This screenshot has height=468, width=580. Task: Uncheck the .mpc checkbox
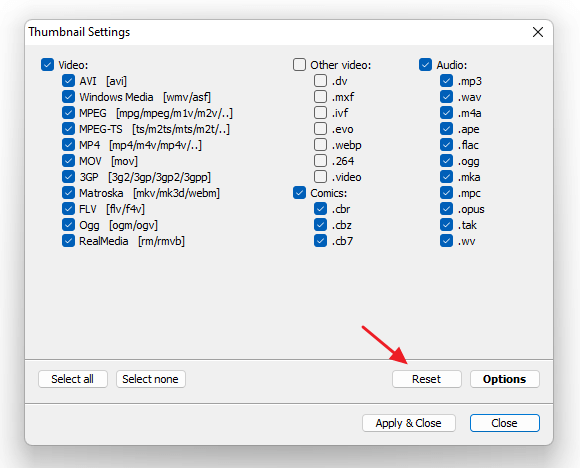click(446, 193)
